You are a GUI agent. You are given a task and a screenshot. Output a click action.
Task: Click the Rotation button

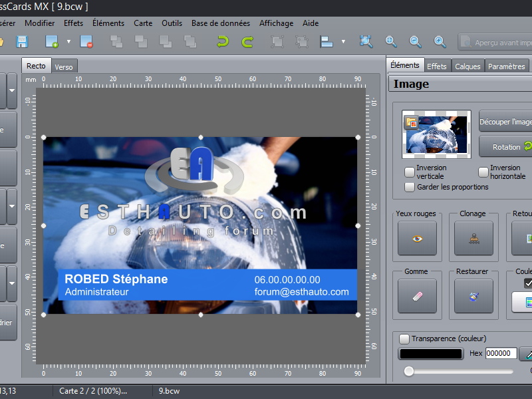(506, 146)
